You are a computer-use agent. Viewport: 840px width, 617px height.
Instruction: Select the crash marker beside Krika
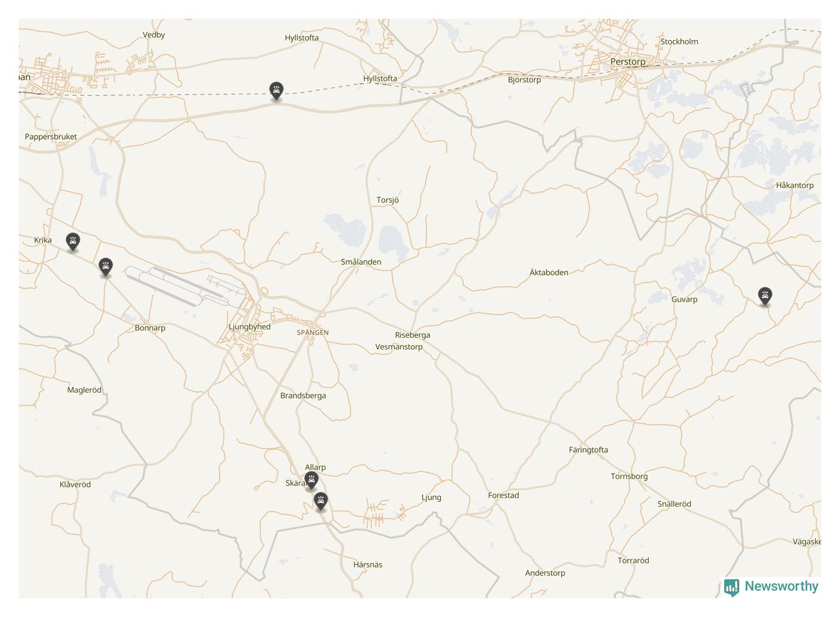[73, 242]
